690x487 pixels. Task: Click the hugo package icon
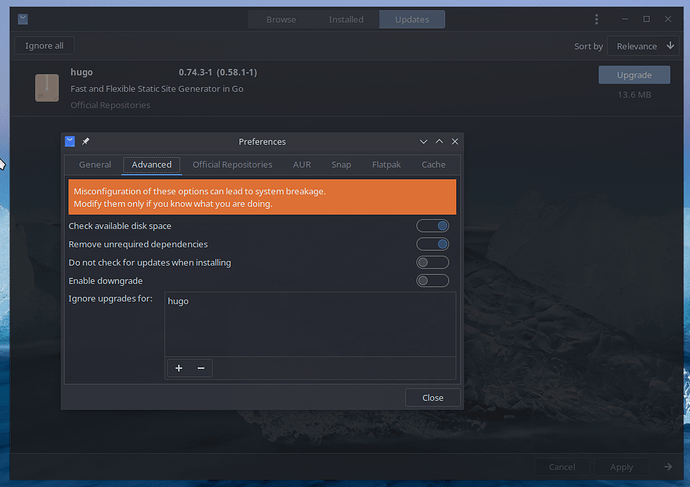pos(47,88)
